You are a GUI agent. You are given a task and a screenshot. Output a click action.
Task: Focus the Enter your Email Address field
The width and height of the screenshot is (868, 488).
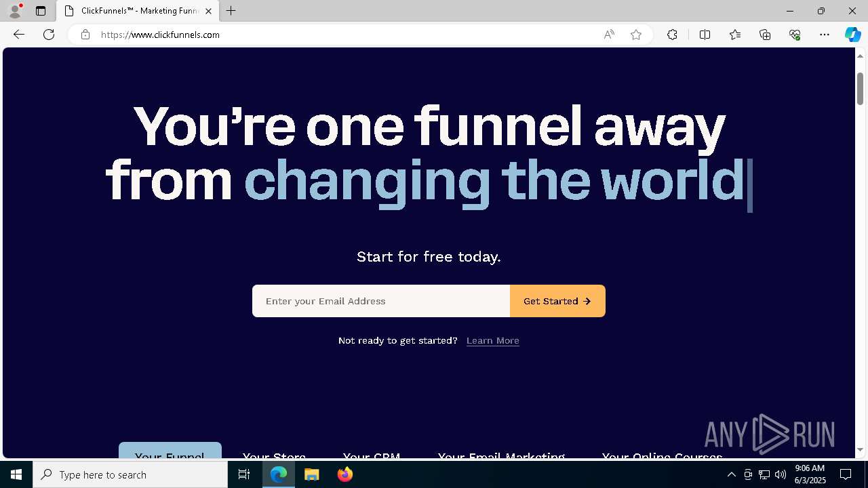coord(381,301)
